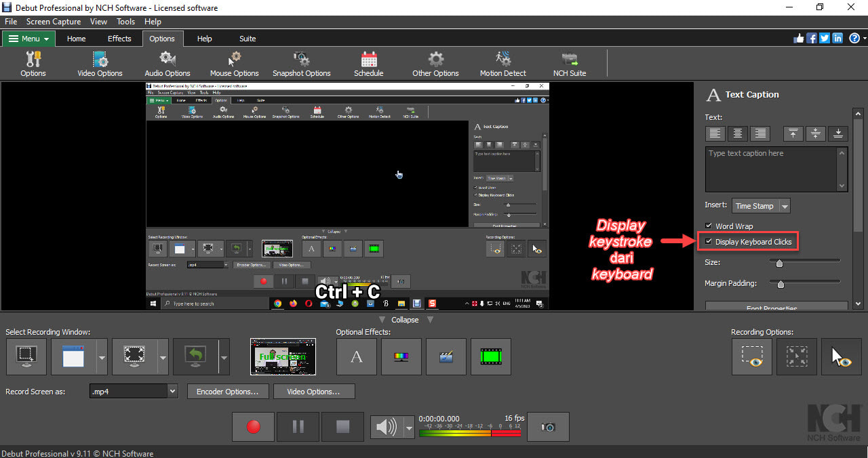Open Audio Options in the toolbar
This screenshot has height=458, width=868.
(167, 64)
